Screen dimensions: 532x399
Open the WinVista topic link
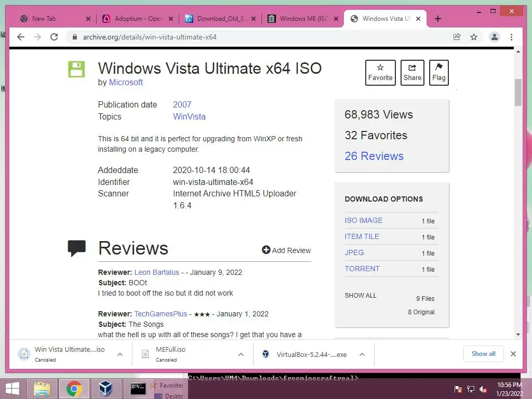click(x=189, y=117)
